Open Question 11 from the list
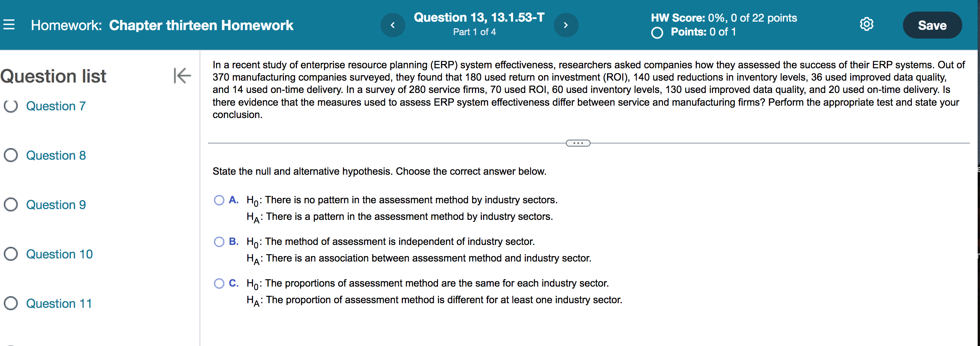Screen dimensions: 980x346 (x=59, y=304)
